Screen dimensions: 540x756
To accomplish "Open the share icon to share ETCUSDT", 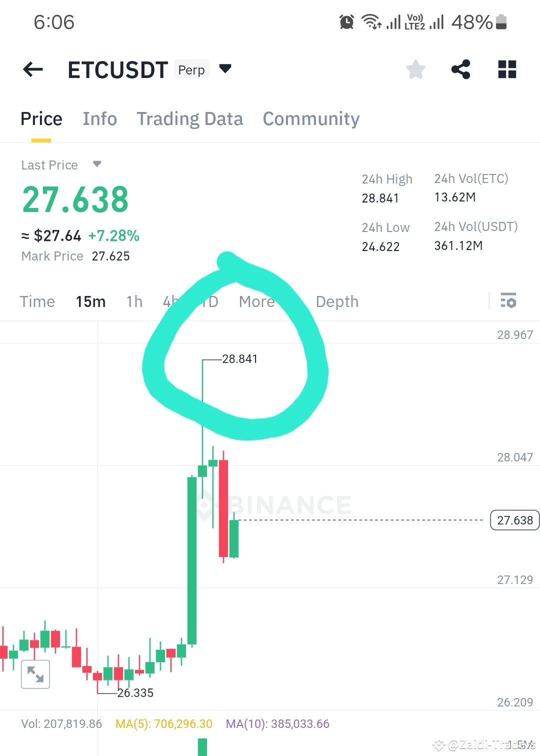I will (460, 69).
